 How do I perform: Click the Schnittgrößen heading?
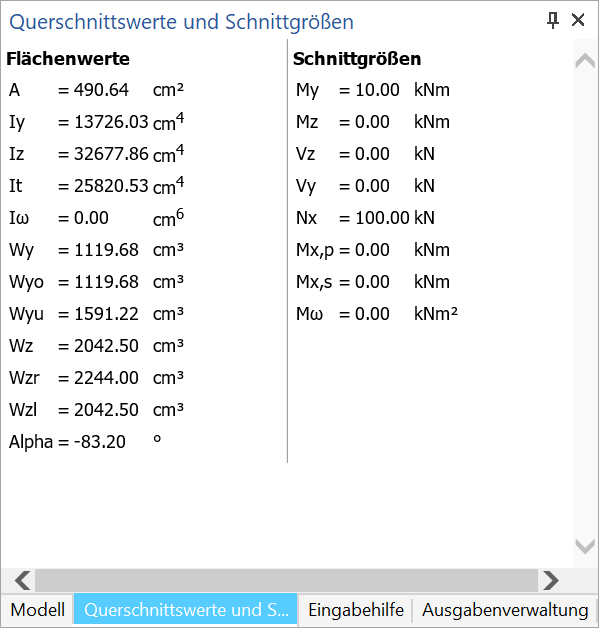(357, 59)
